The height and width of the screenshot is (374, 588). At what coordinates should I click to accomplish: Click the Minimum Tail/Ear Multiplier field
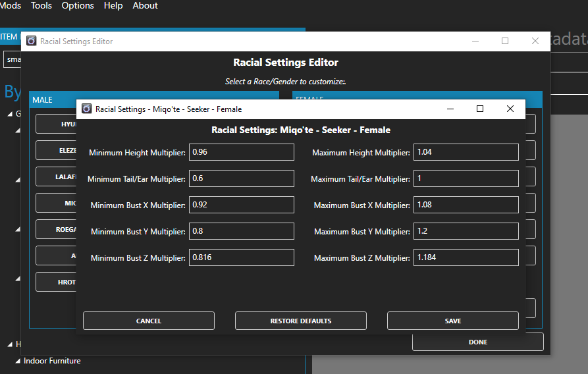[242, 178]
